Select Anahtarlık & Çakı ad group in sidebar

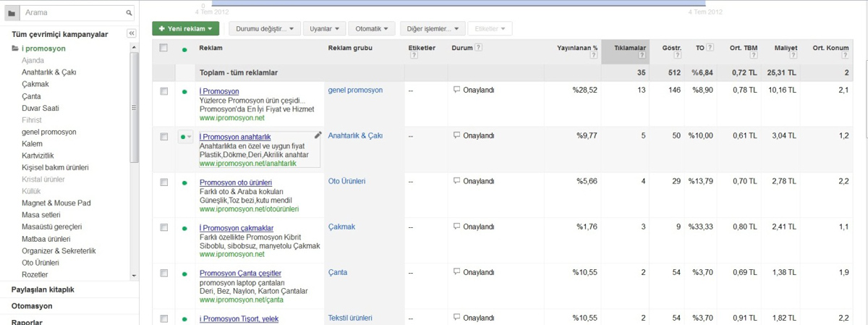[49, 72]
